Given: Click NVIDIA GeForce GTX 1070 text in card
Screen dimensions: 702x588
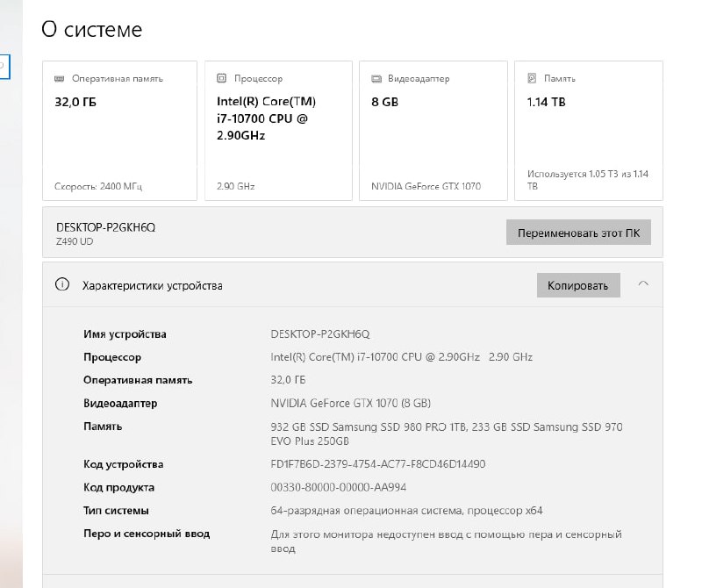Looking at the screenshot, I should (426, 186).
